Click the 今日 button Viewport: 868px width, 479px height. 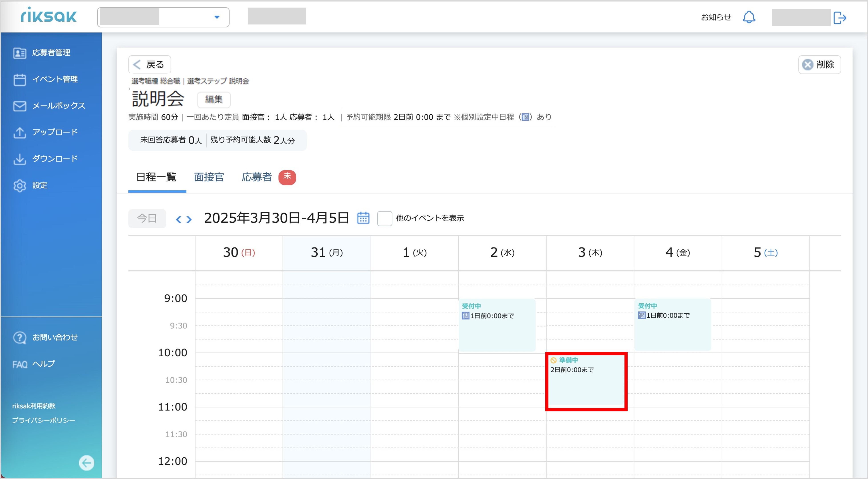point(147,218)
